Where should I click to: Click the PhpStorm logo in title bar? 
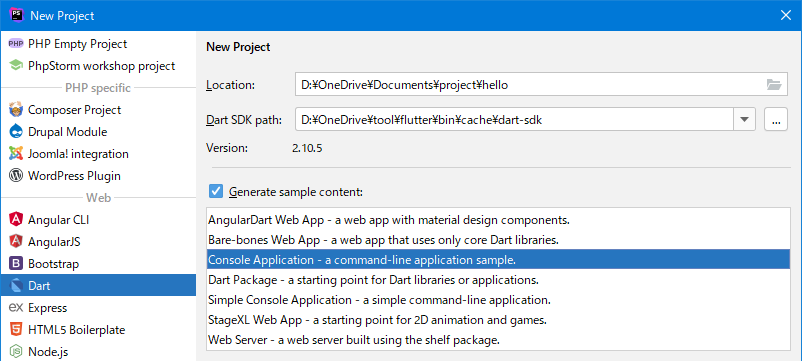[16, 15]
